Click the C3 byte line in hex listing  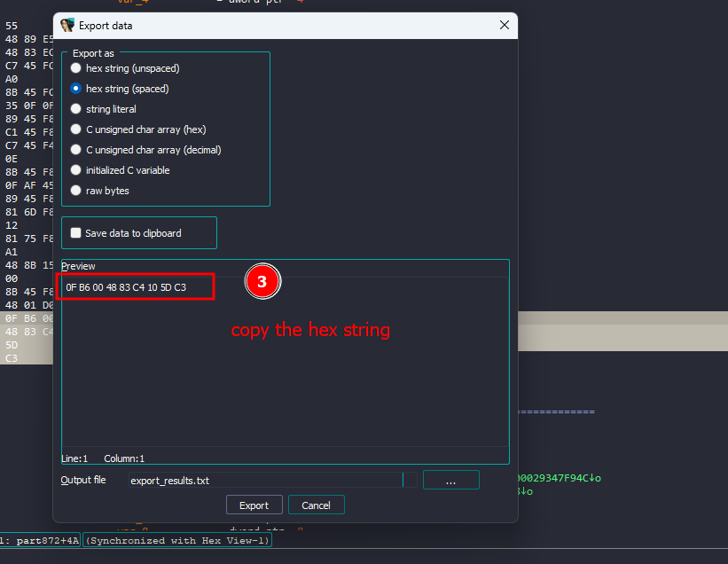11,358
